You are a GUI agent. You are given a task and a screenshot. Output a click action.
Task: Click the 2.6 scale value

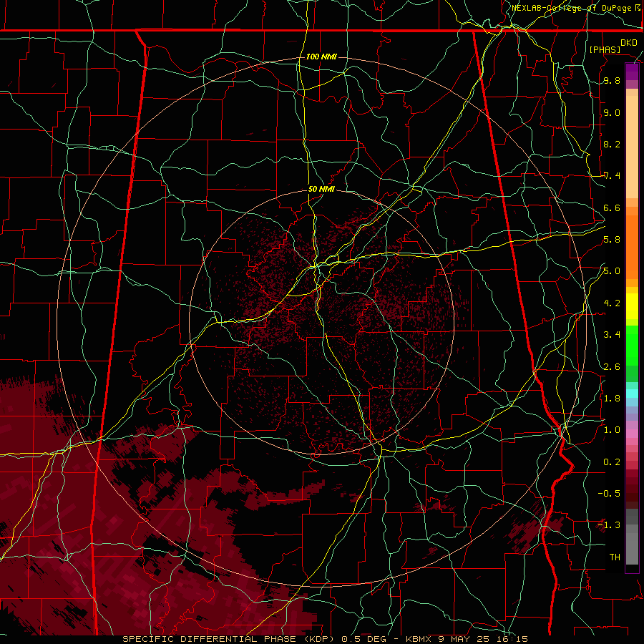pyautogui.click(x=612, y=367)
